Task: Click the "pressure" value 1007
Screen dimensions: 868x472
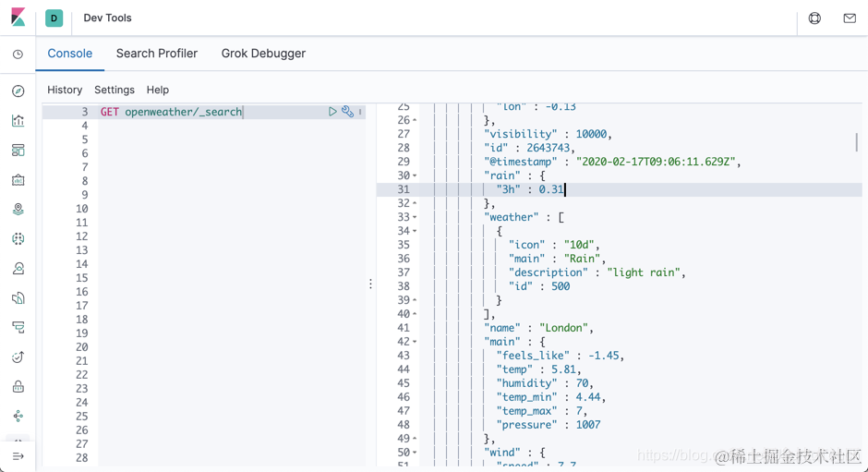Action: (588, 425)
